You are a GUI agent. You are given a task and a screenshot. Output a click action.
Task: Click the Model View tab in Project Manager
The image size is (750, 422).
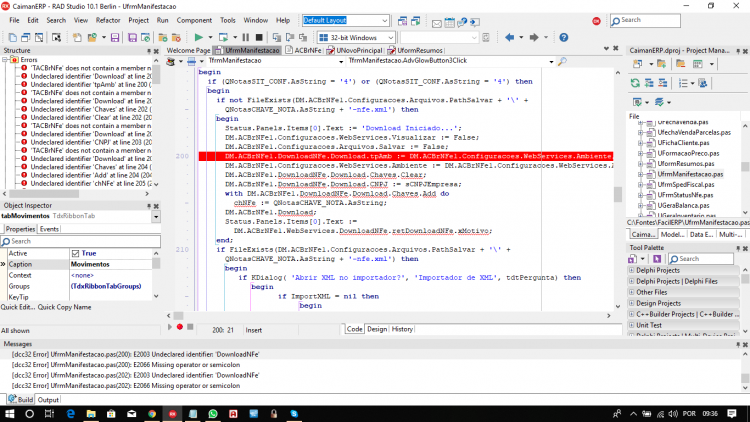[672, 234]
